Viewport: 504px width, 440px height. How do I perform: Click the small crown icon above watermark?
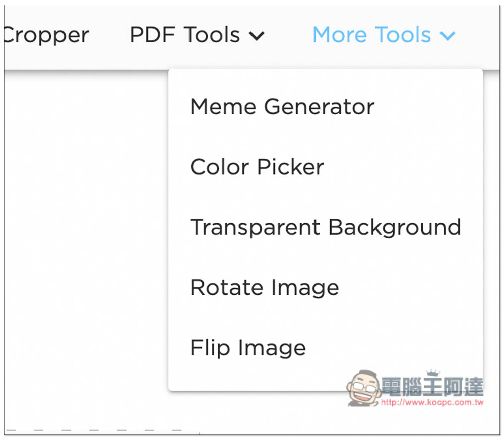(x=433, y=373)
